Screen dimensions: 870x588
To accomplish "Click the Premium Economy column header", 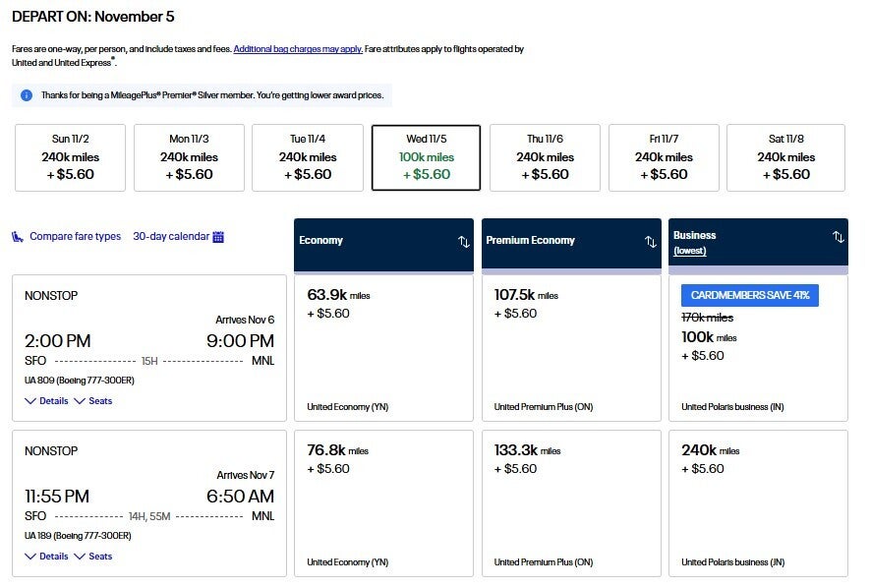I will [571, 245].
